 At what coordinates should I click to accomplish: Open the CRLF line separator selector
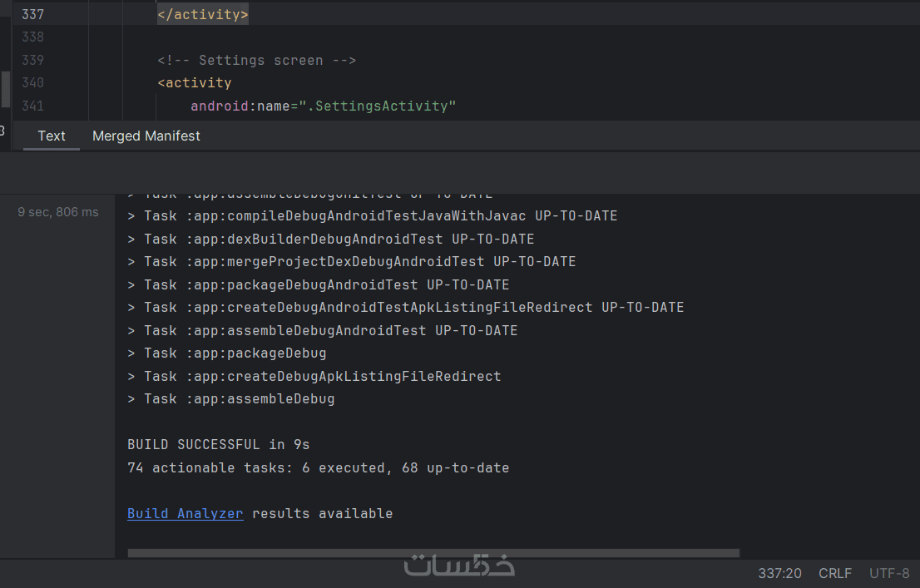click(x=835, y=573)
